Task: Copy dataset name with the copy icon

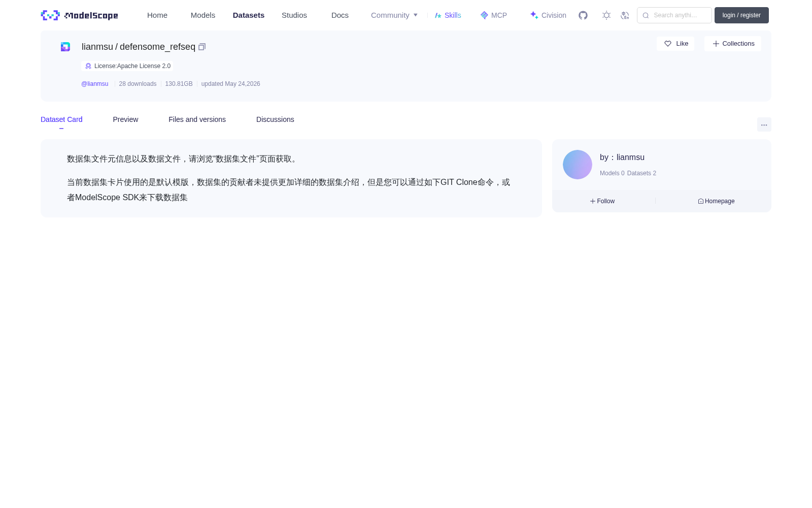Action: [x=202, y=47]
